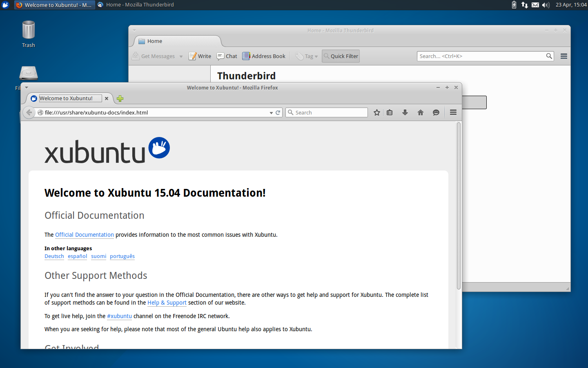Click the back navigation arrow in Firefox
588x368 pixels.
click(x=29, y=112)
